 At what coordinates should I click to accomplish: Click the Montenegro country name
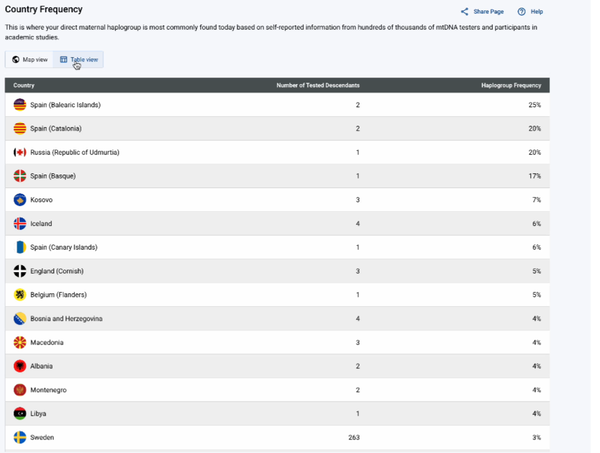[x=50, y=390]
